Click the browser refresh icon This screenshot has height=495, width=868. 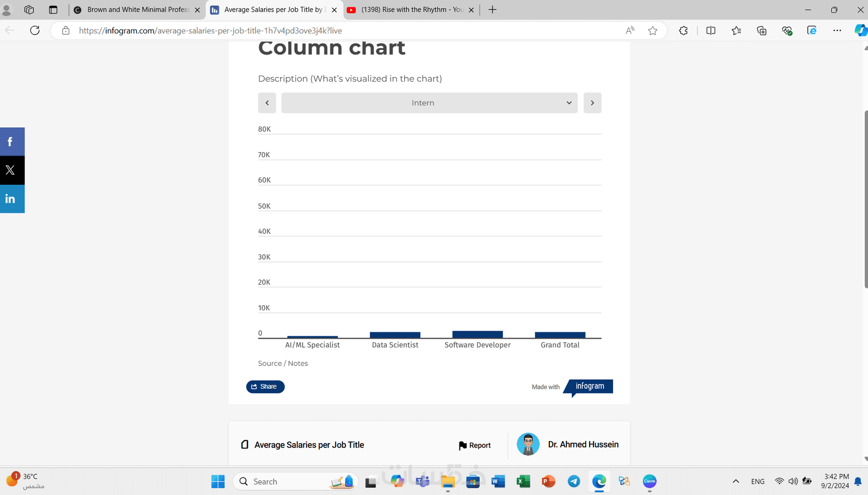pyautogui.click(x=35, y=31)
